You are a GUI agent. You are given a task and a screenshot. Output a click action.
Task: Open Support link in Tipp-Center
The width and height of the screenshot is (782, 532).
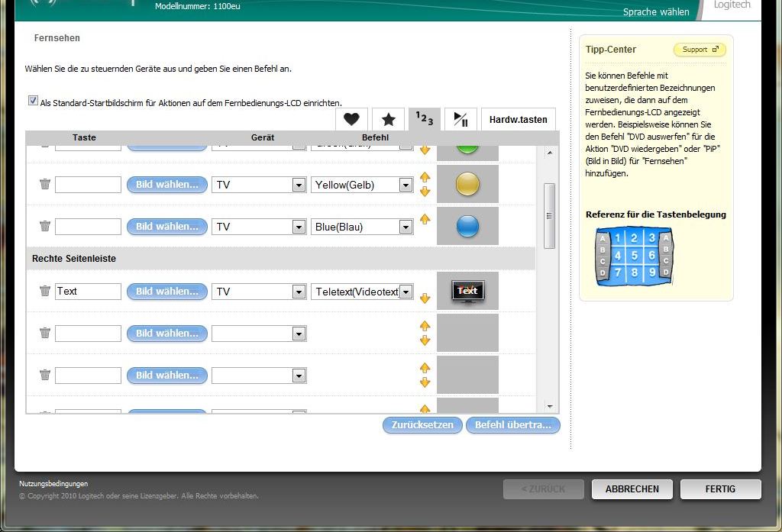click(700, 50)
